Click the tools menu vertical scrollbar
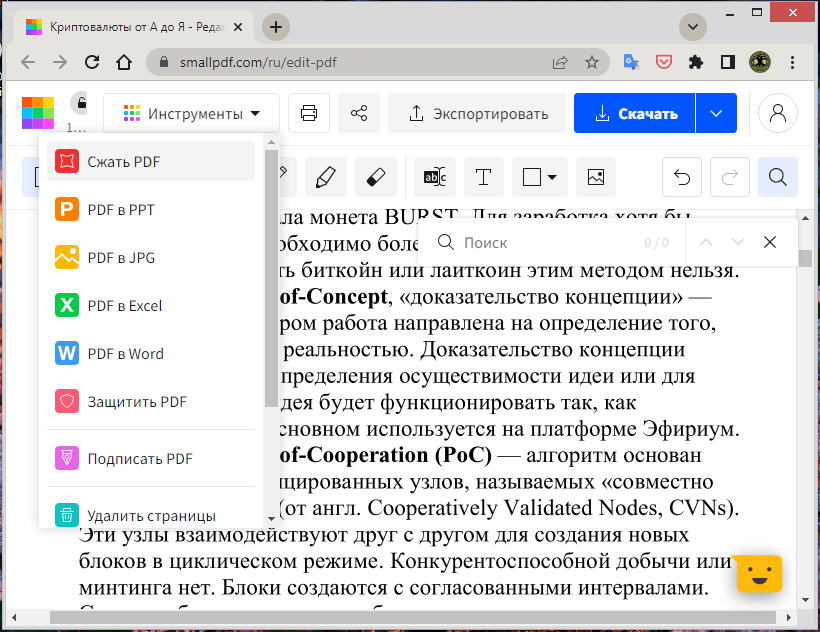 pos(271,280)
